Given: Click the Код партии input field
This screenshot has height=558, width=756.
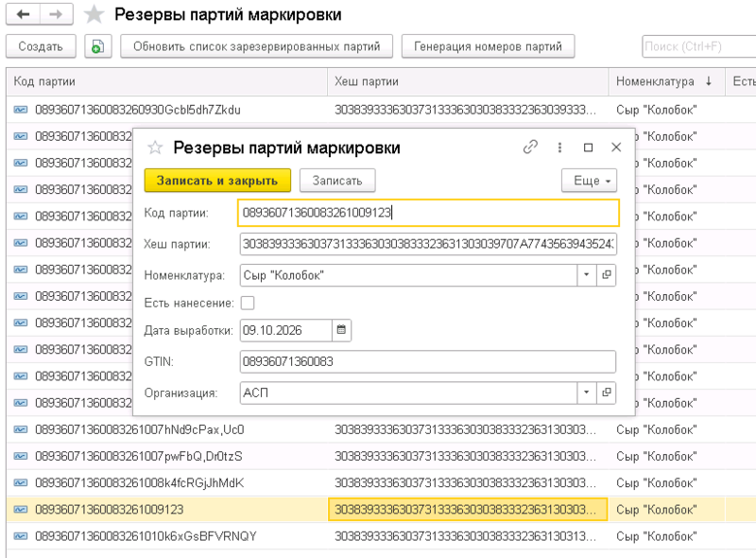Looking at the screenshot, I should click(428, 213).
